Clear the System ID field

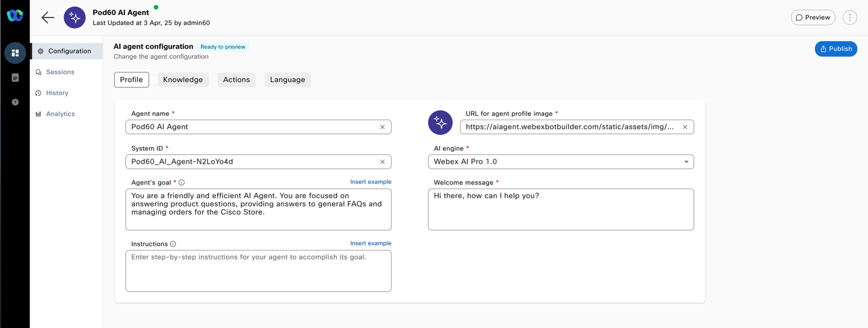click(382, 162)
